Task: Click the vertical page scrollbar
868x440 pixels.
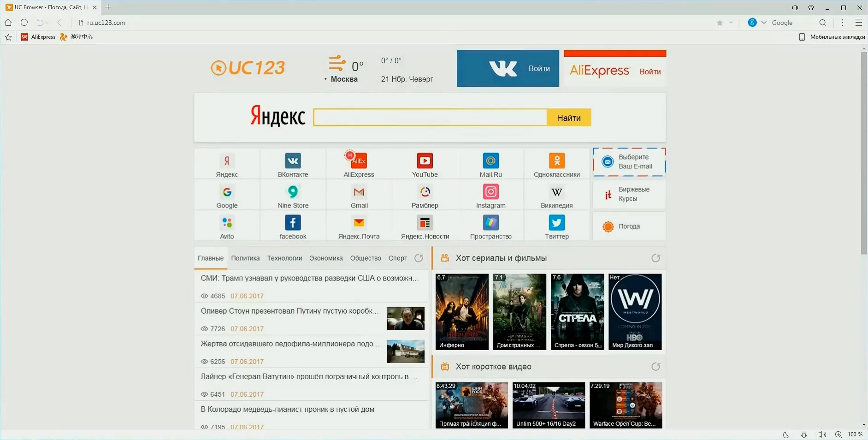Action: pos(864,153)
